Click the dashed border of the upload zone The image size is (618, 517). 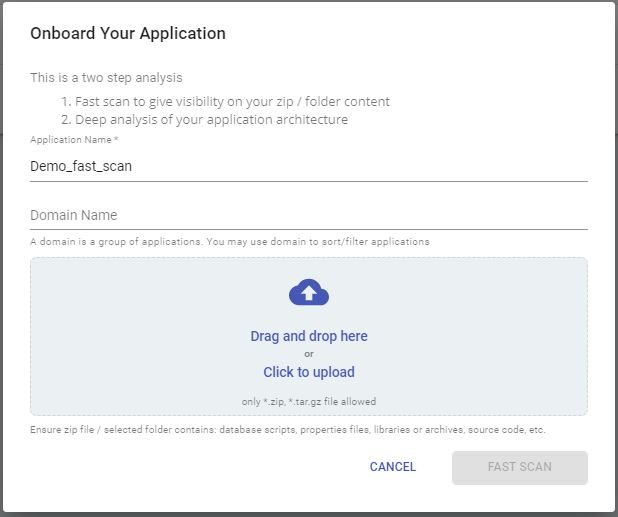(309, 258)
